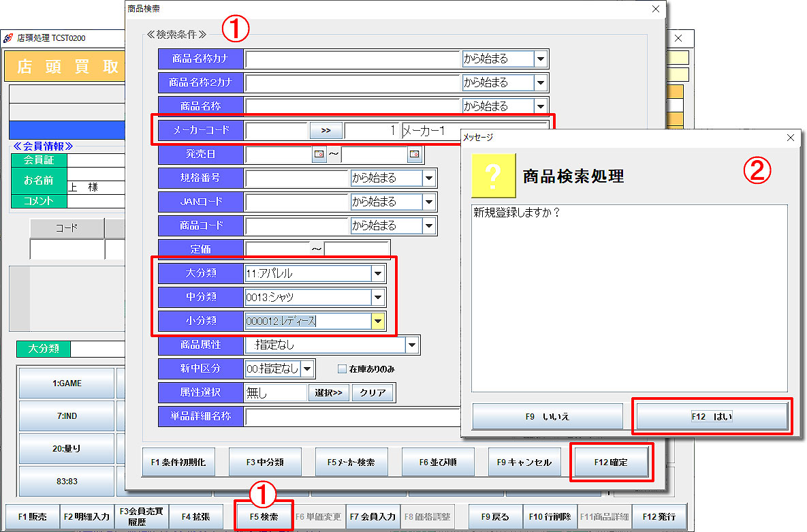807x532 pixels.
Task: Click F9 いいえ in message dialog
Action: coord(548,416)
